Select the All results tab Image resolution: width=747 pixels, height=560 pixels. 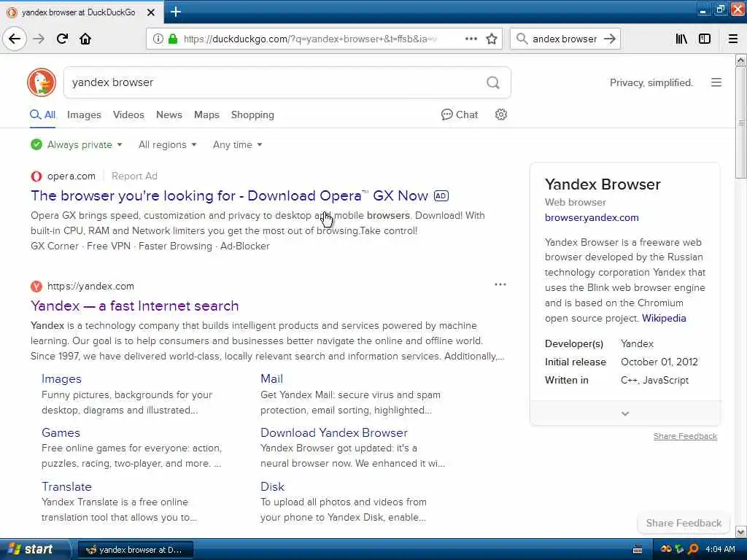43,114
